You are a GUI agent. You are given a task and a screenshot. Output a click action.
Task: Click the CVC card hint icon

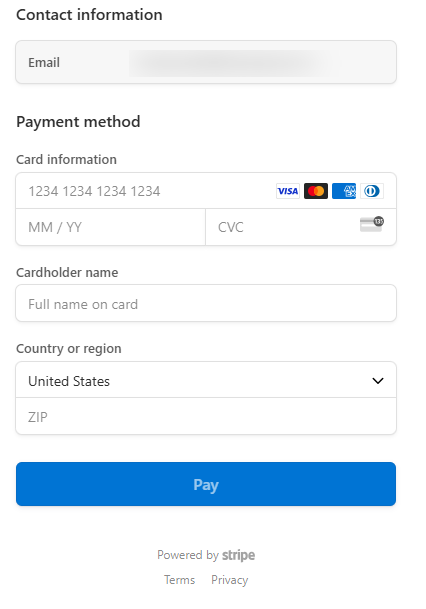(x=372, y=224)
